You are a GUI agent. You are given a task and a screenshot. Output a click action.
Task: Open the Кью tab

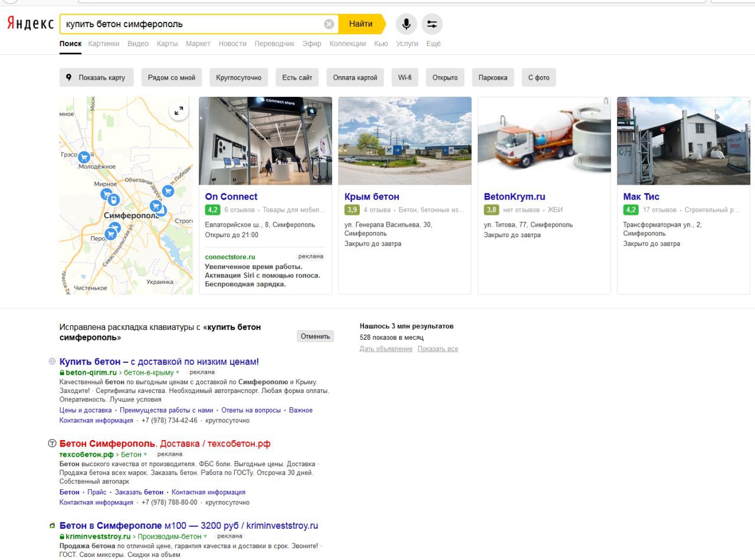pyautogui.click(x=381, y=44)
